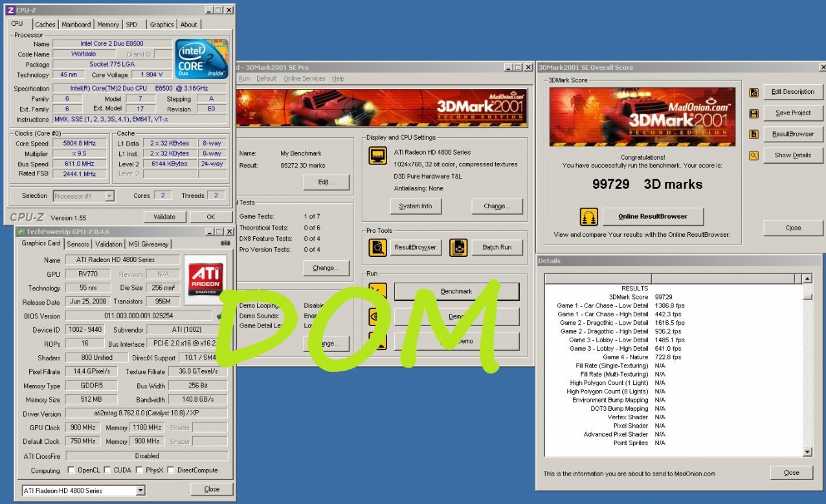Click the Batch Run icon in Pro Tools
Screen dimensions: 826x504
(458, 247)
